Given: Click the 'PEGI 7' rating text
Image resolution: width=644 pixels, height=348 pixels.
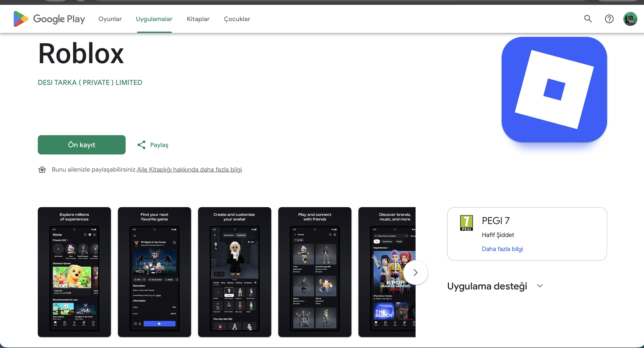Looking at the screenshot, I should coord(496,221).
